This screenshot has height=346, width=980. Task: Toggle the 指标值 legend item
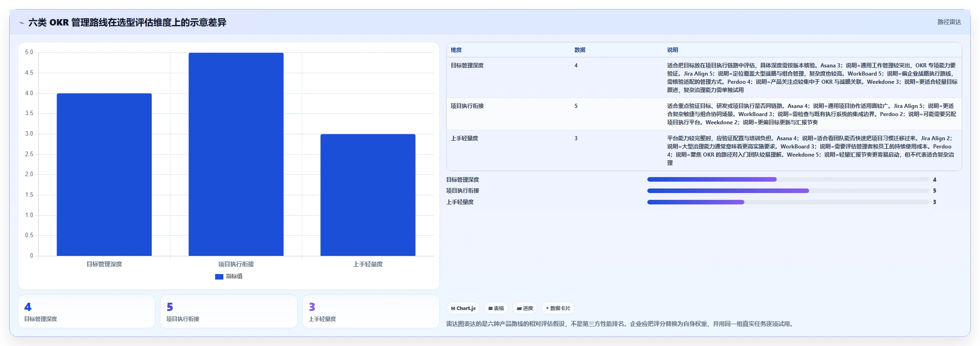tap(229, 276)
